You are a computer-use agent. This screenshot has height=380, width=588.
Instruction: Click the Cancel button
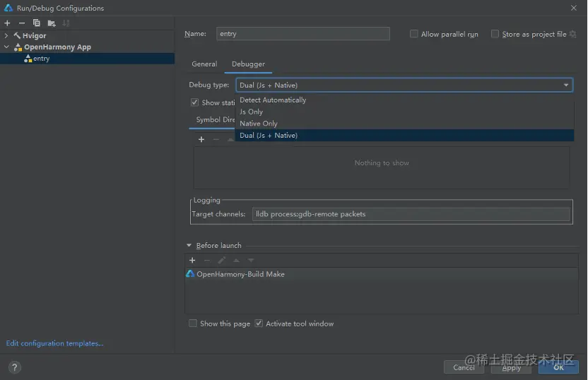(464, 367)
